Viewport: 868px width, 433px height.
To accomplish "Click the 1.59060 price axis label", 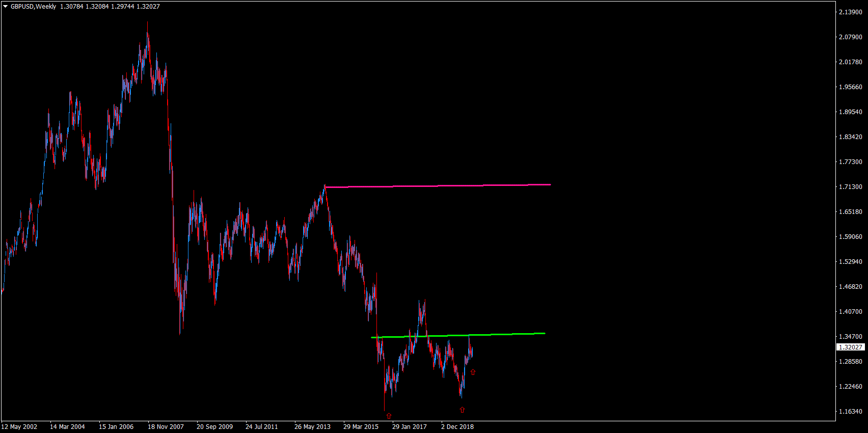I will 851,237.
